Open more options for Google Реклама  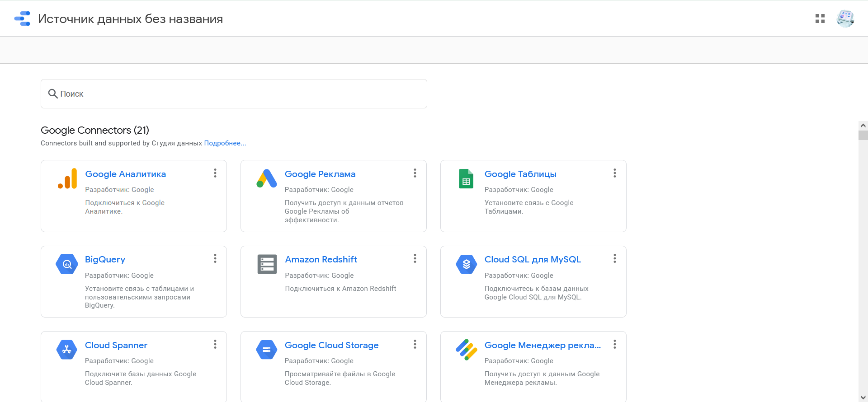pos(415,173)
